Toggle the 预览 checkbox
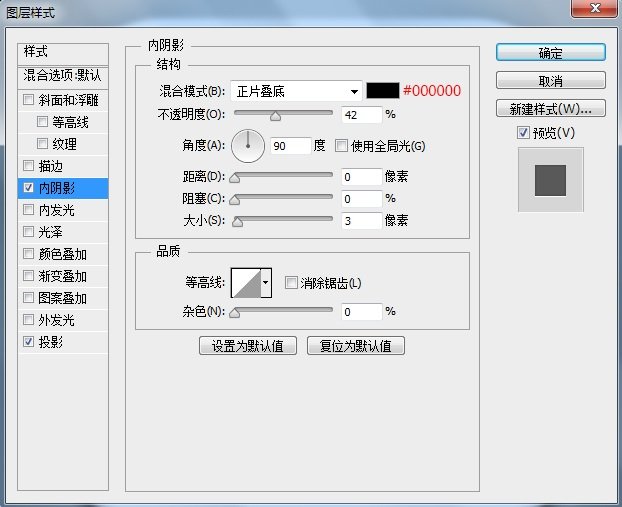This screenshot has height=507, width=622. tap(523, 133)
